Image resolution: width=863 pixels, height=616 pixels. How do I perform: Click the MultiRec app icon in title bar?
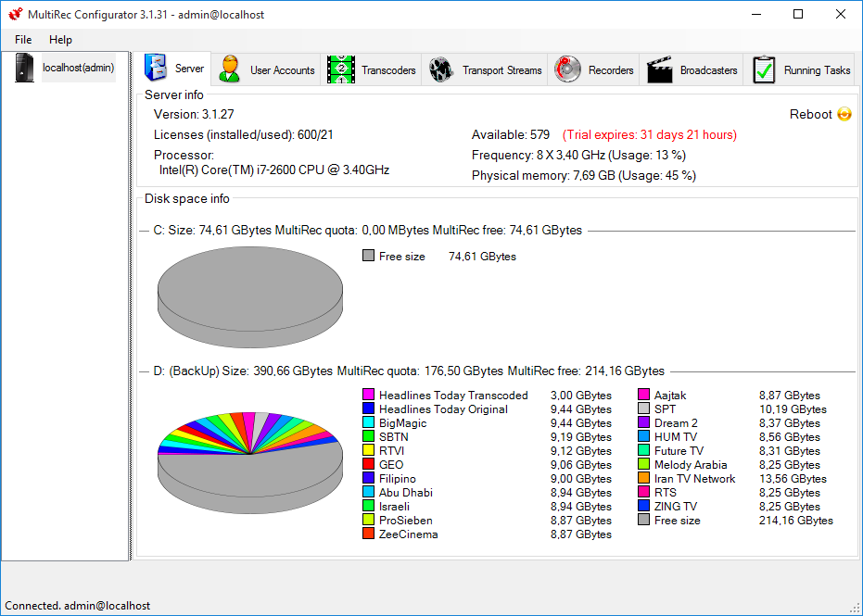tap(16, 14)
